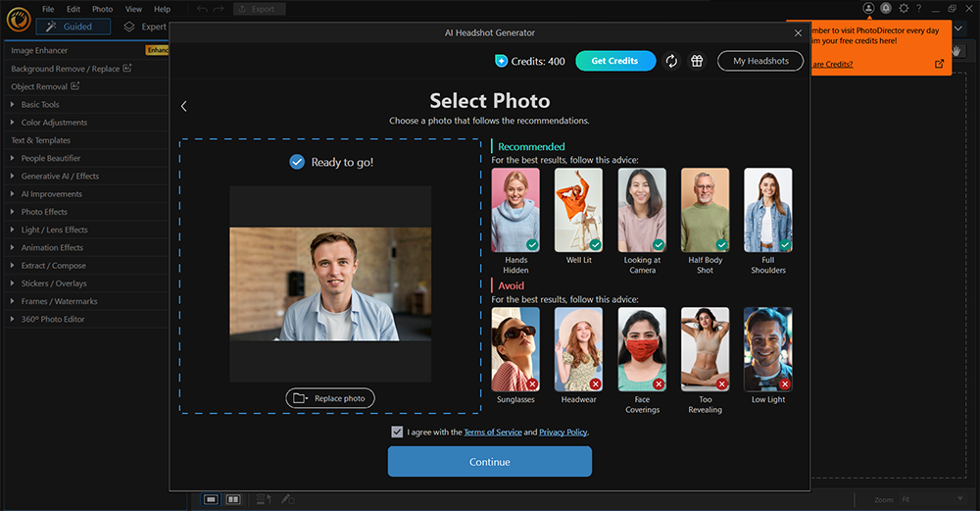Click the Hands Hidden example thumbnail

(x=515, y=210)
